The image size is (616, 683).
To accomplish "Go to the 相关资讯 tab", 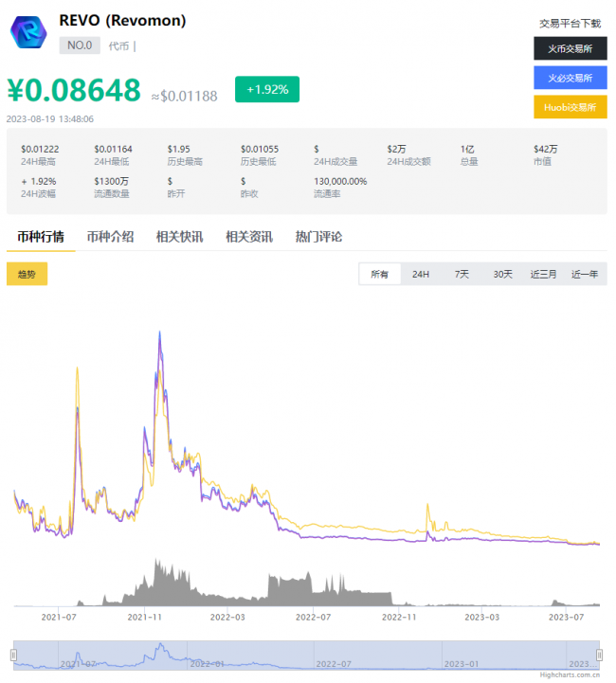I will (x=248, y=237).
